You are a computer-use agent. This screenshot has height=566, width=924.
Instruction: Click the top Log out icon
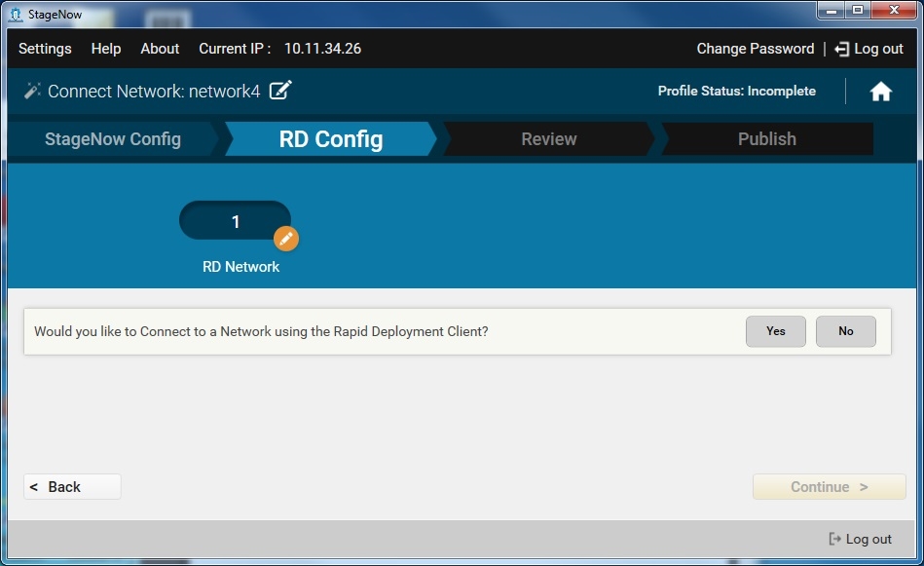[x=842, y=49]
